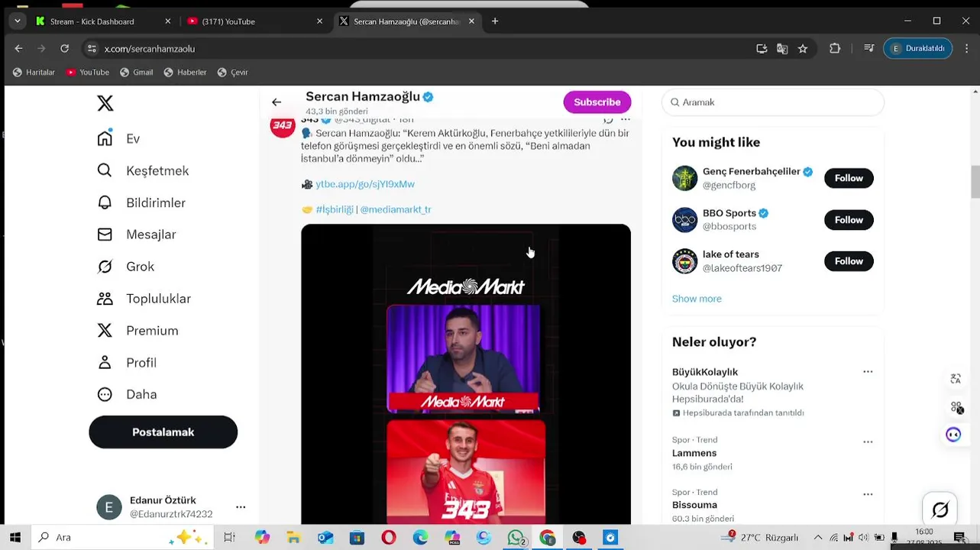Screen dimensions: 980x550
Task: Open options for the BüyükKolaylık promoted trend
Action: [x=868, y=372]
